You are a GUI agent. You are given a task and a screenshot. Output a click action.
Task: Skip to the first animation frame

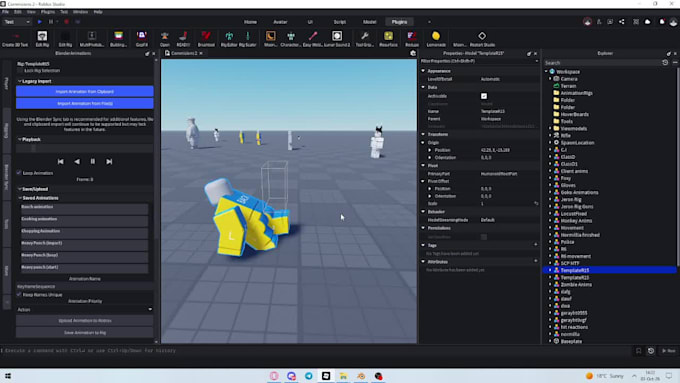point(60,161)
